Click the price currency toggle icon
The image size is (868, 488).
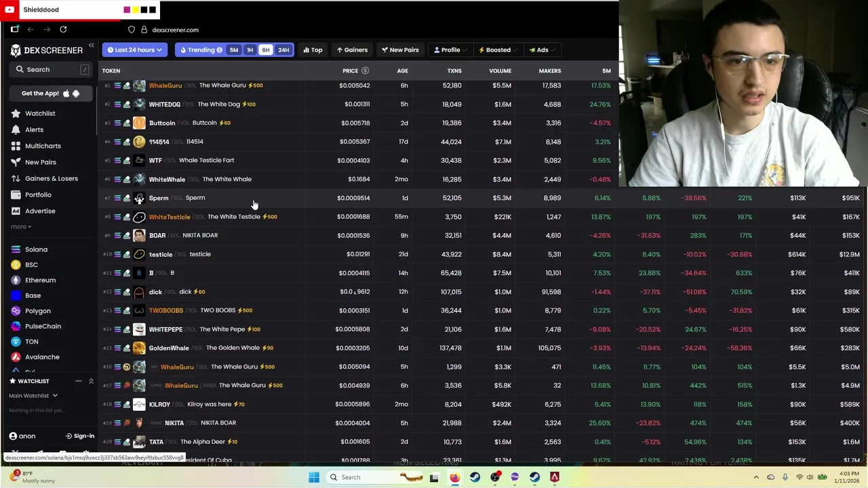(365, 70)
